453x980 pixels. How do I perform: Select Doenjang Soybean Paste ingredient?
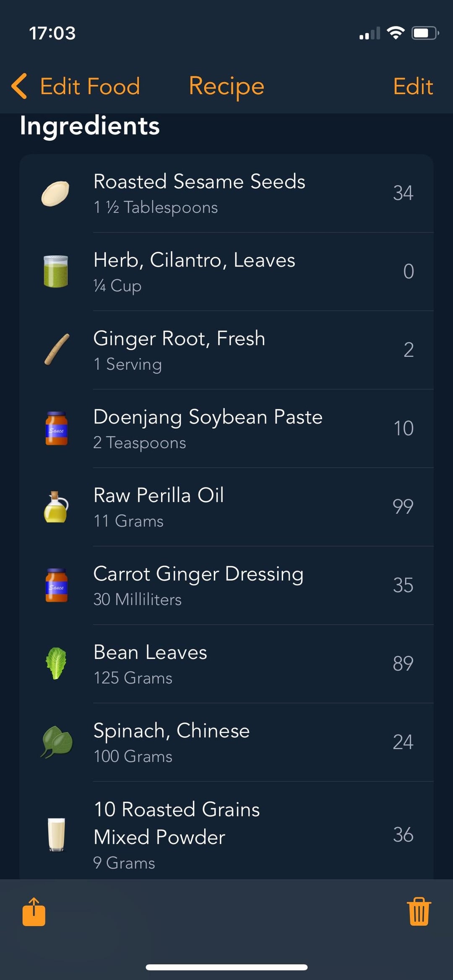pos(208,428)
